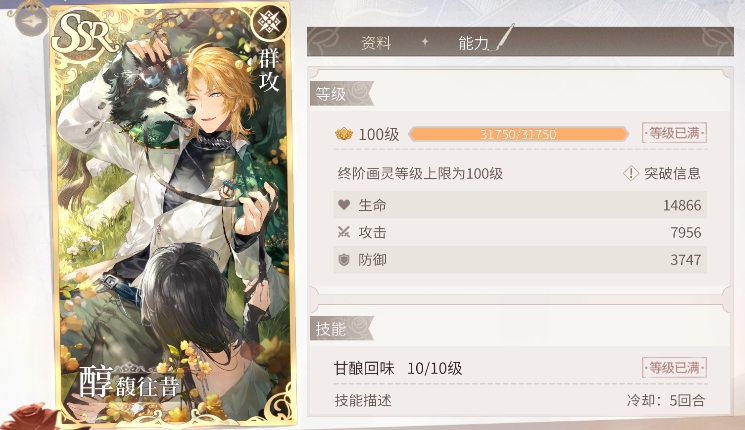This screenshot has width=745, height=430.
Task: Open 突破信息 breakthrough info
Action: click(x=672, y=173)
